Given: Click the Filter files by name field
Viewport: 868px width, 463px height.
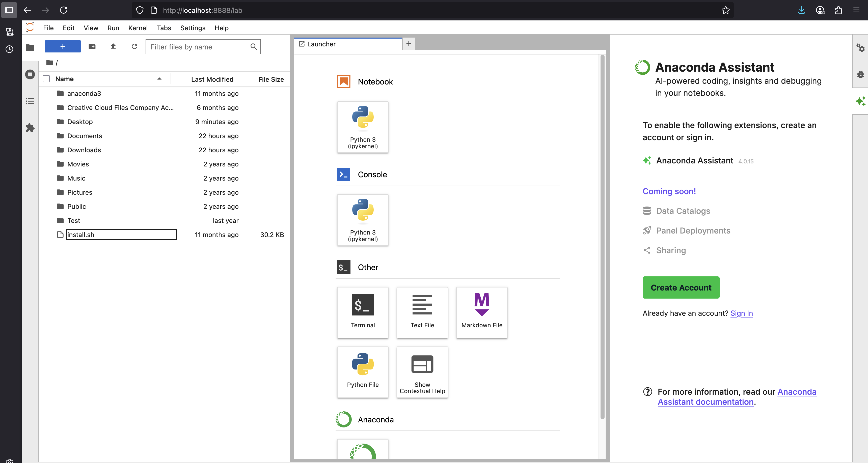Looking at the screenshot, I should [x=199, y=47].
